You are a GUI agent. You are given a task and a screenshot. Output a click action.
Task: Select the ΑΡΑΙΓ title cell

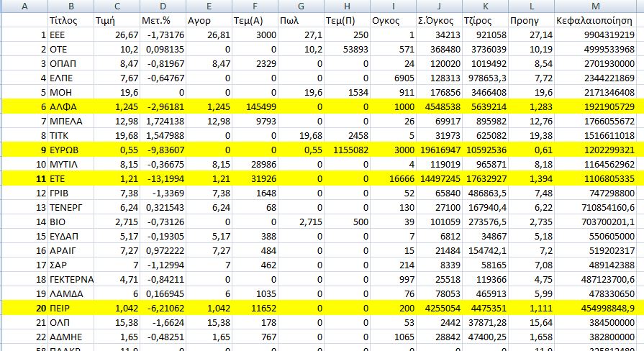71,250
